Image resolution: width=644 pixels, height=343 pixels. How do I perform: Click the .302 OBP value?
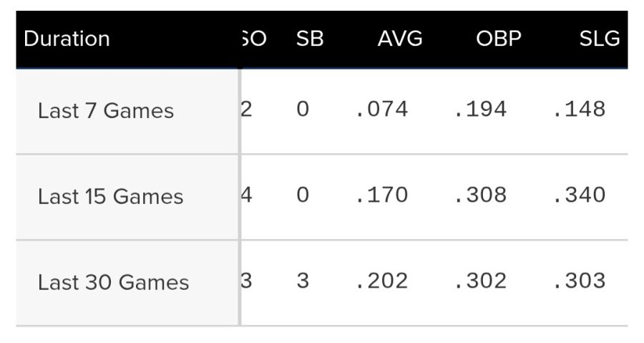481,281
